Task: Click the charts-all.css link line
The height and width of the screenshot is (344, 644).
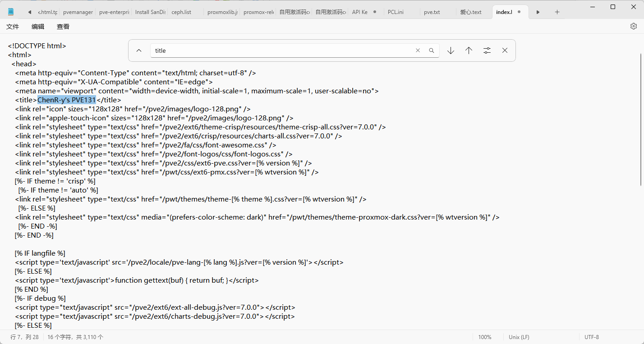Action: pyautogui.click(x=179, y=136)
